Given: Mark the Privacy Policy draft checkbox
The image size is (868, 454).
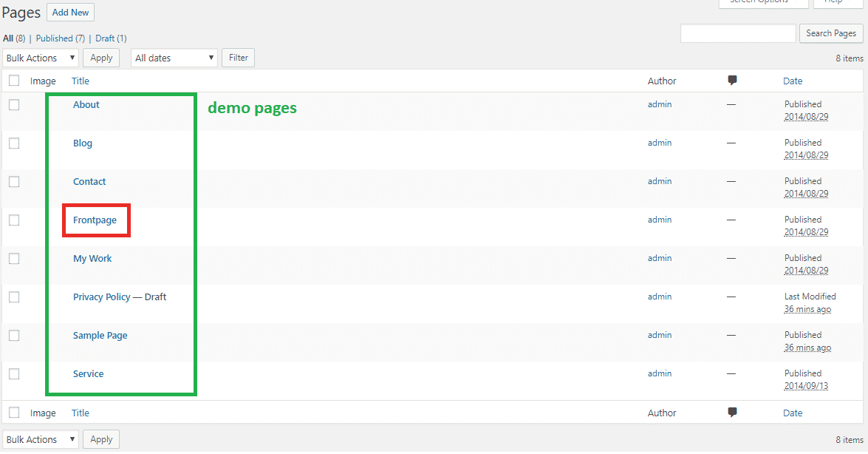Looking at the screenshot, I should (14, 297).
